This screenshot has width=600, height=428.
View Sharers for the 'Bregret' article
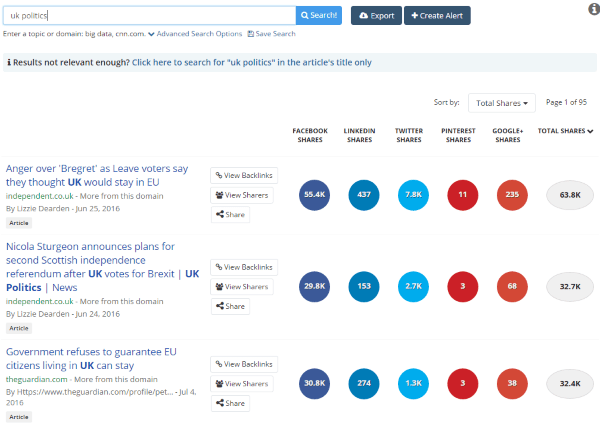pos(242,195)
